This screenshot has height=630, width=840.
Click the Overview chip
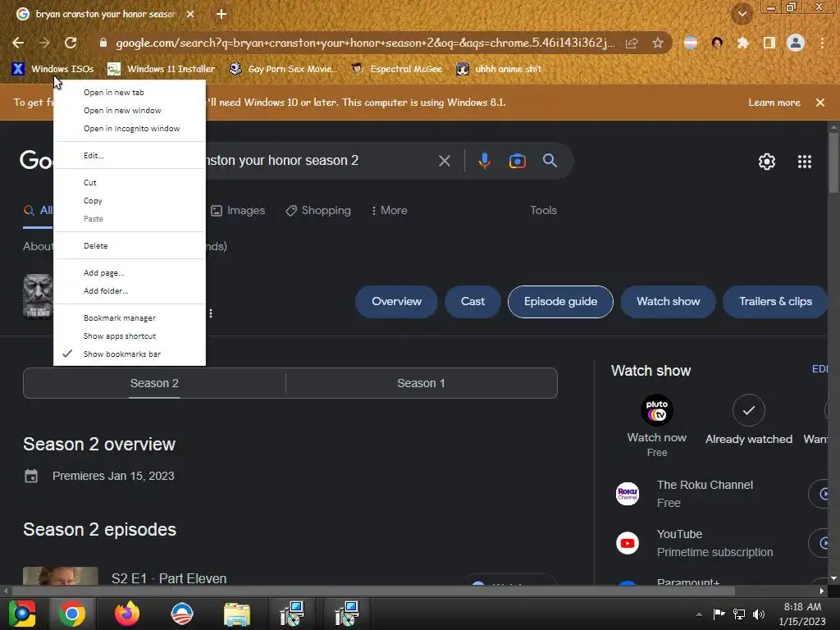(396, 302)
